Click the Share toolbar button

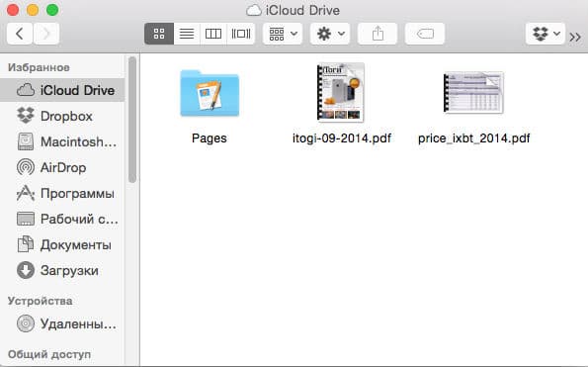[378, 34]
